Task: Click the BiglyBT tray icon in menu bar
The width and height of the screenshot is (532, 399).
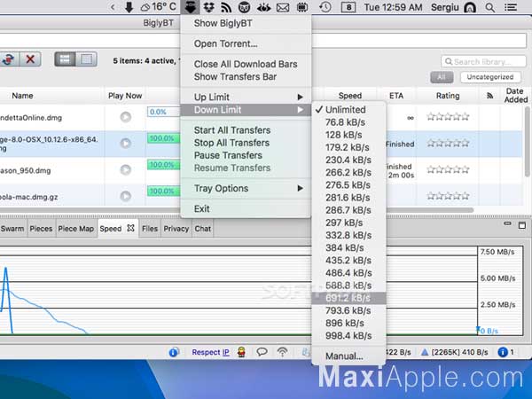Action: pos(190,7)
